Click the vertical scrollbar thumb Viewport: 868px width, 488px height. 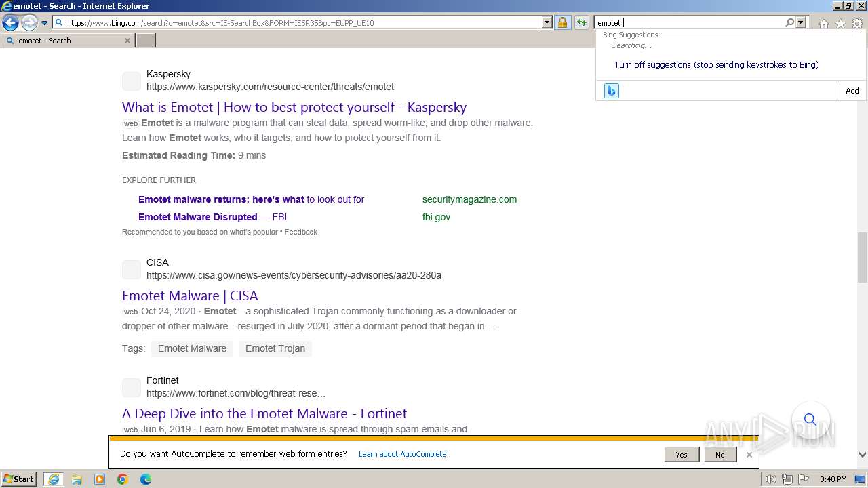863,258
